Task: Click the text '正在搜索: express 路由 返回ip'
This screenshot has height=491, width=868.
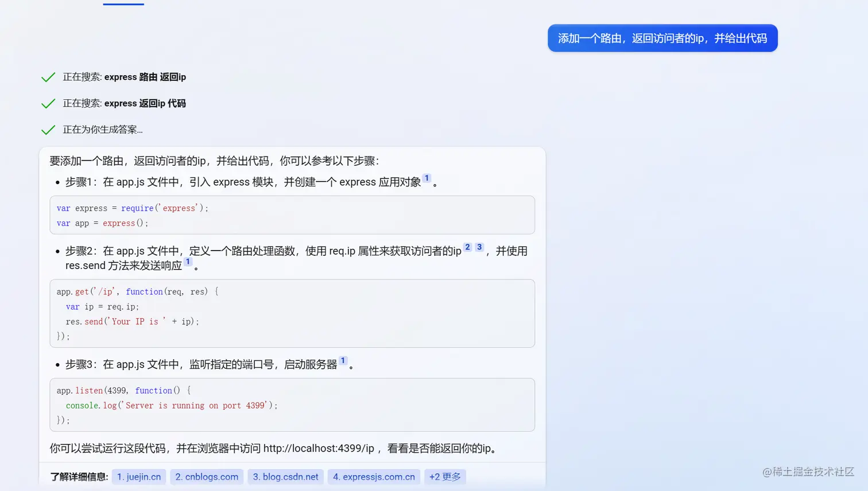Action: (x=125, y=77)
